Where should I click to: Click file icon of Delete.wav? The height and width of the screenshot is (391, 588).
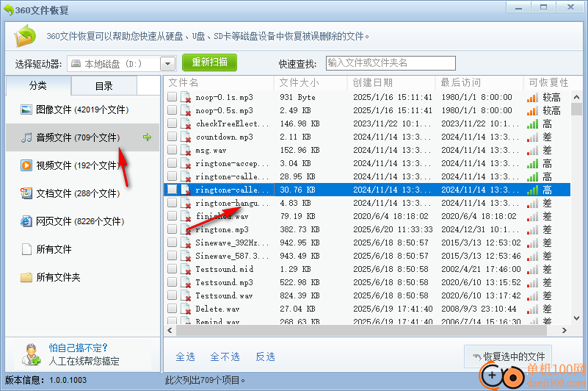point(186,309)
